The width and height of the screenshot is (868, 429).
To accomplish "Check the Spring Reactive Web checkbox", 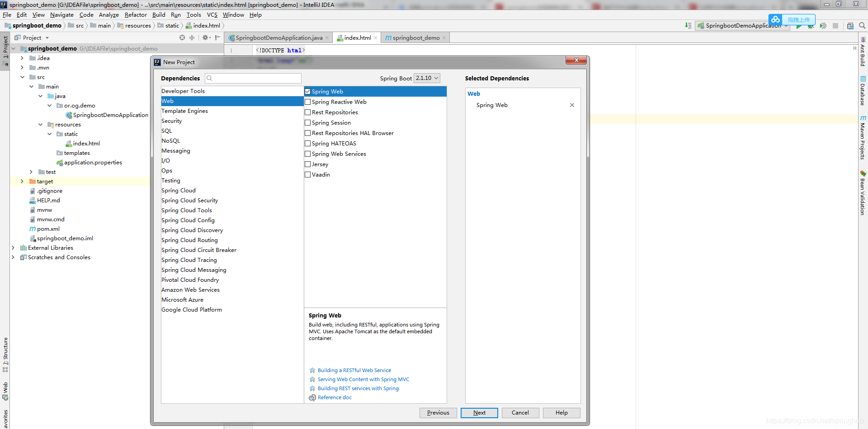I will click(x=307, y=102).
